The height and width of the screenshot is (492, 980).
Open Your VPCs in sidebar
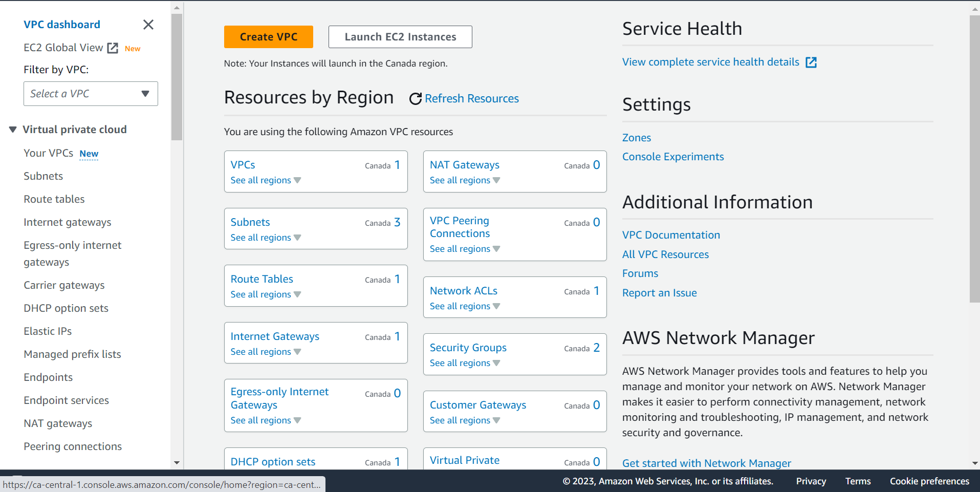[49, 153]
